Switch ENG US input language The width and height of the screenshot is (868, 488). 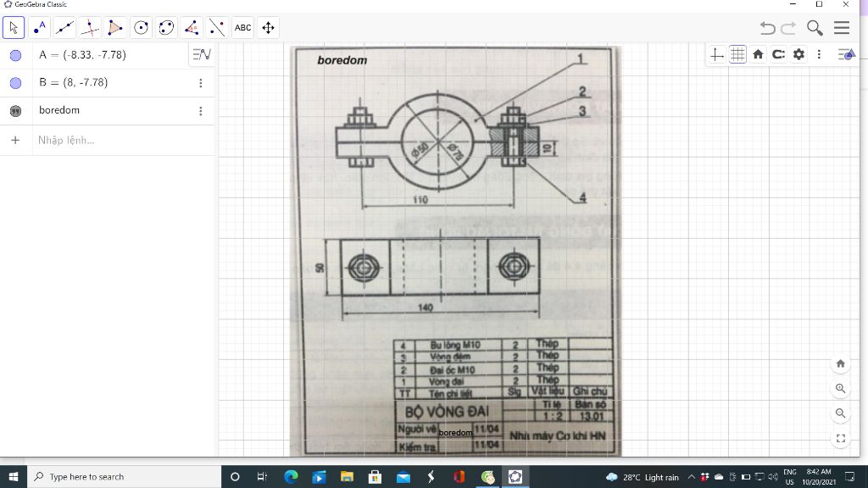coord(789,476)
